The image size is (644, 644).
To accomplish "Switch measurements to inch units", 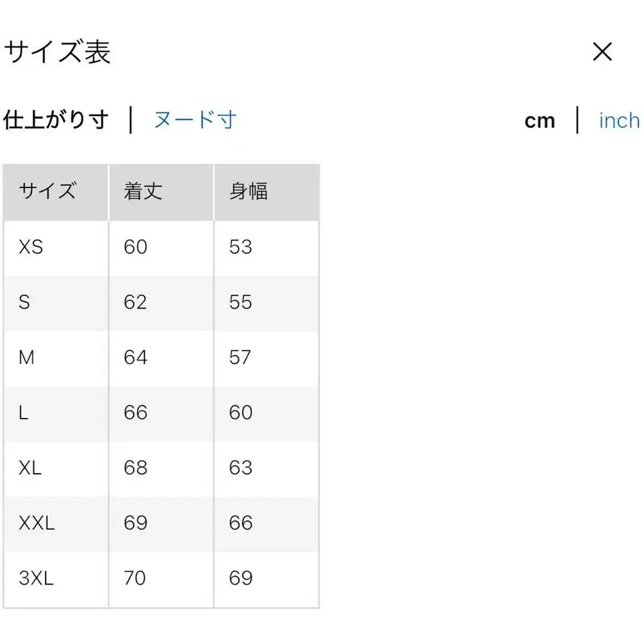I will click(618, 120).
